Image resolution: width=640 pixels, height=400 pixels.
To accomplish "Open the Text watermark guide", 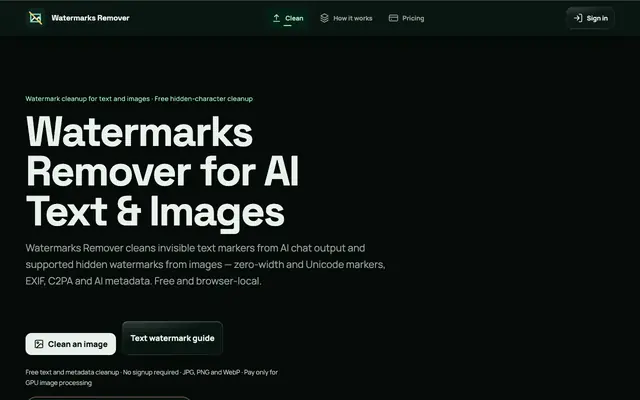I will point(172,338).
